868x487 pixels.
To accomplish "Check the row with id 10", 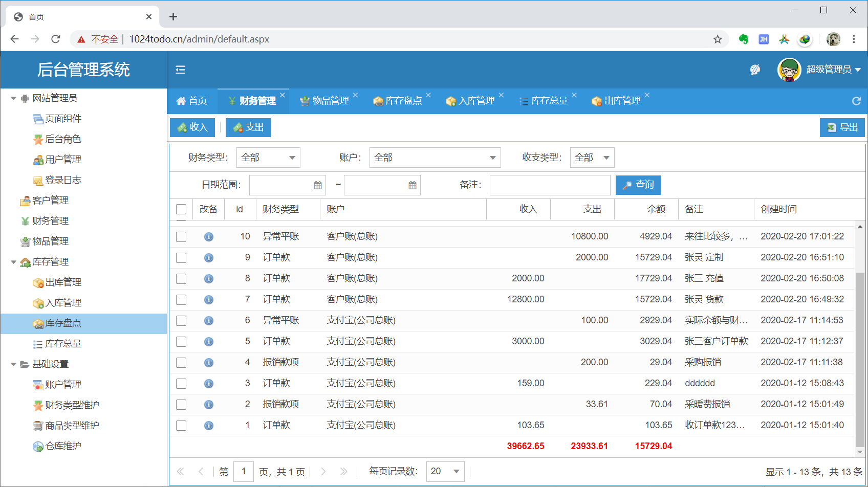I will point(181,237).
